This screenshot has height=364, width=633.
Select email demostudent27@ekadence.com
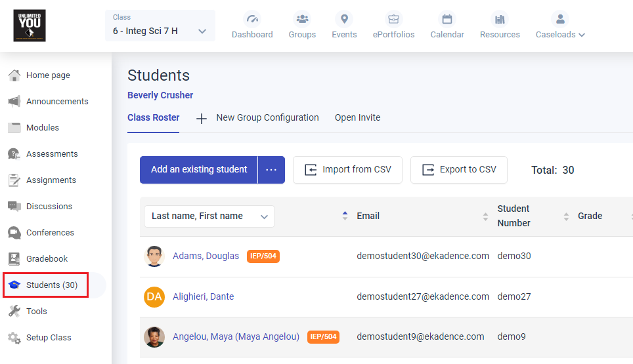pyautogui.click(x=423, y=296)
